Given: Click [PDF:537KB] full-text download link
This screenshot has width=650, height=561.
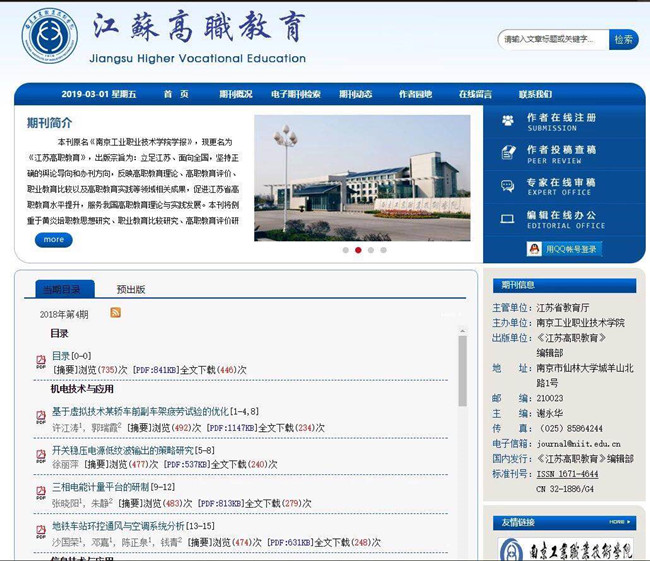Looking at the screenshot, I should click(187, 464).
